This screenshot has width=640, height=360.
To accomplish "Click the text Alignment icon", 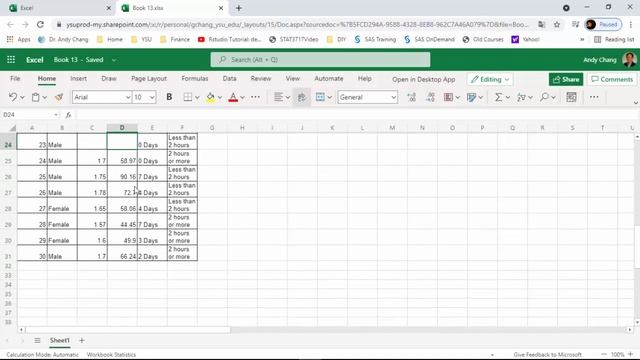I will (278, 97).
